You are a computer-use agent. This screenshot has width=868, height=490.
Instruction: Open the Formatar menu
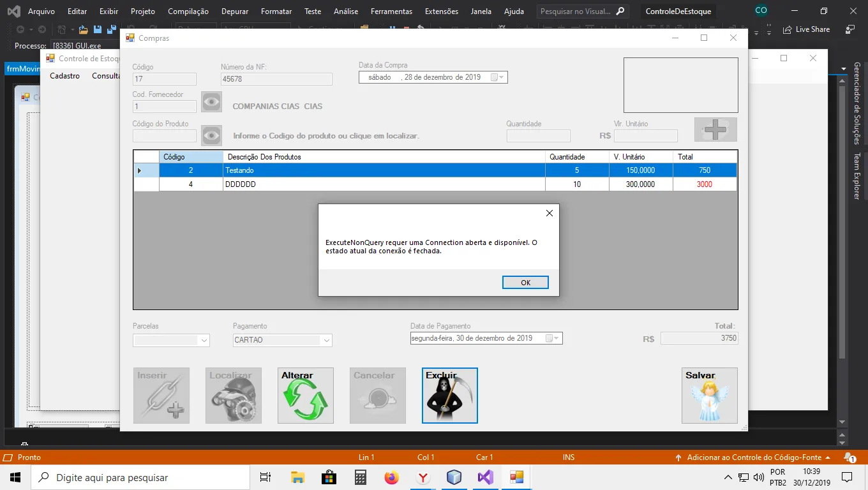pyautogui.click(x=276, y=11)
